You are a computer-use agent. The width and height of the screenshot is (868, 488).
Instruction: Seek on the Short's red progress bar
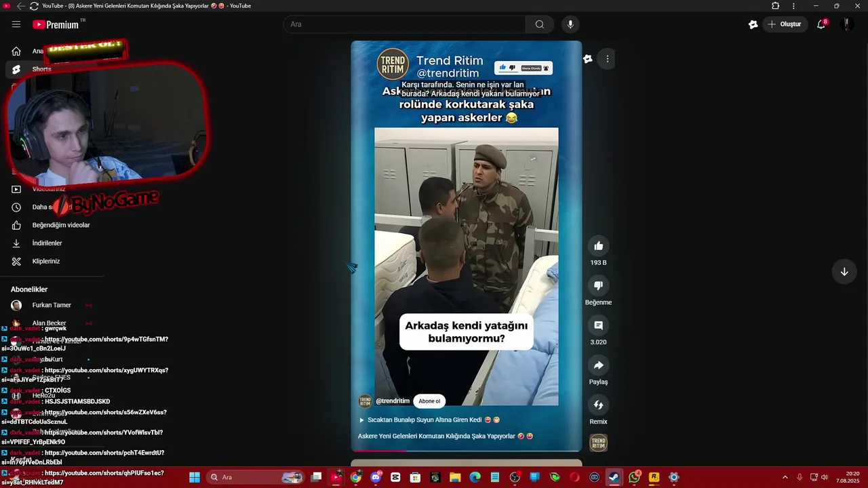[x=466, y=451]
